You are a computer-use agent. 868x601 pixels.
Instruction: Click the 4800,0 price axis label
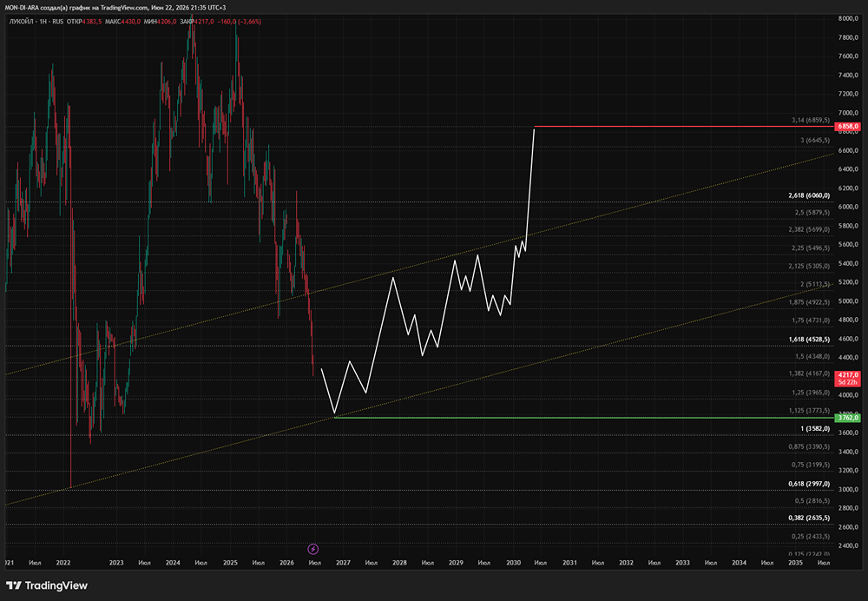(848, 320)
